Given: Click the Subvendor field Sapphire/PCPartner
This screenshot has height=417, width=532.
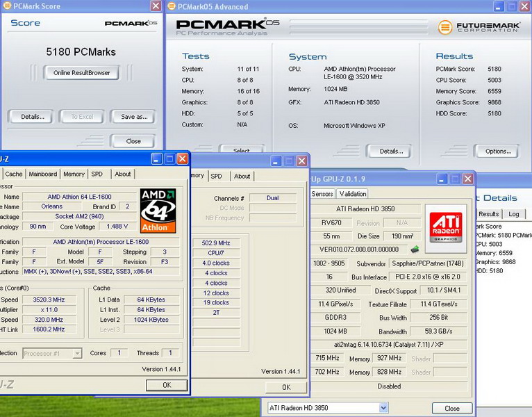Looking at the screenshot, I should pyautogui.click(x=428, y=263).
